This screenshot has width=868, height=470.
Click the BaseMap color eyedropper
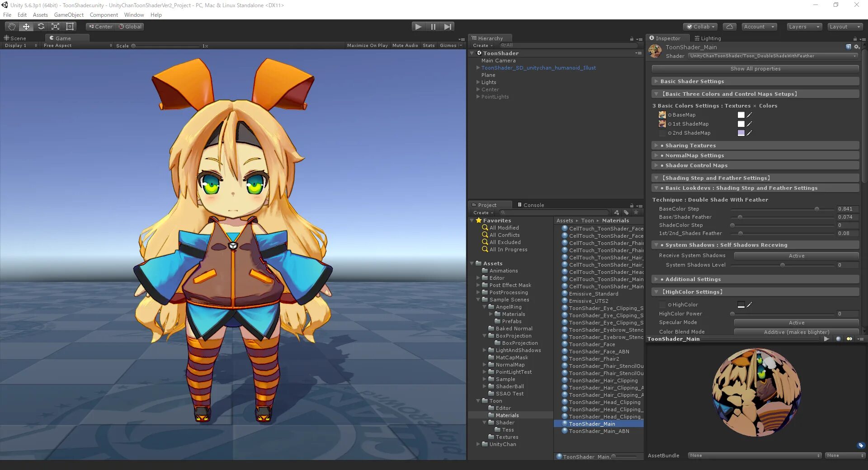pos(749,115)
